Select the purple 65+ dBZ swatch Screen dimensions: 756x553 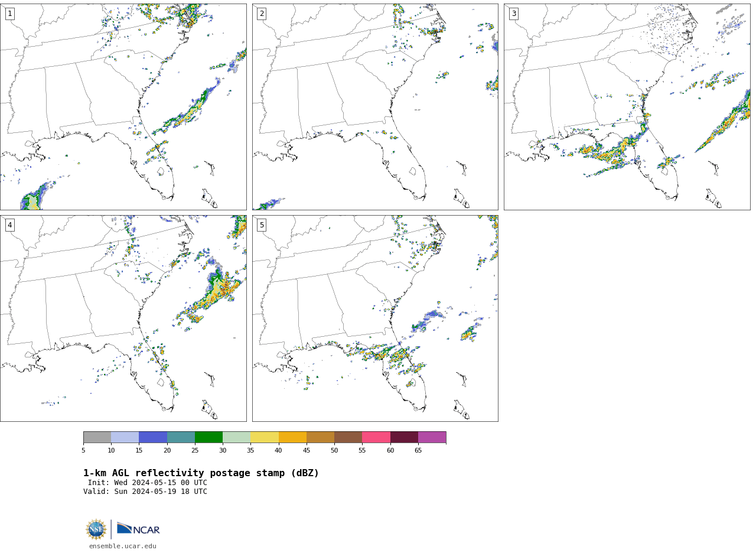point(432,437)
